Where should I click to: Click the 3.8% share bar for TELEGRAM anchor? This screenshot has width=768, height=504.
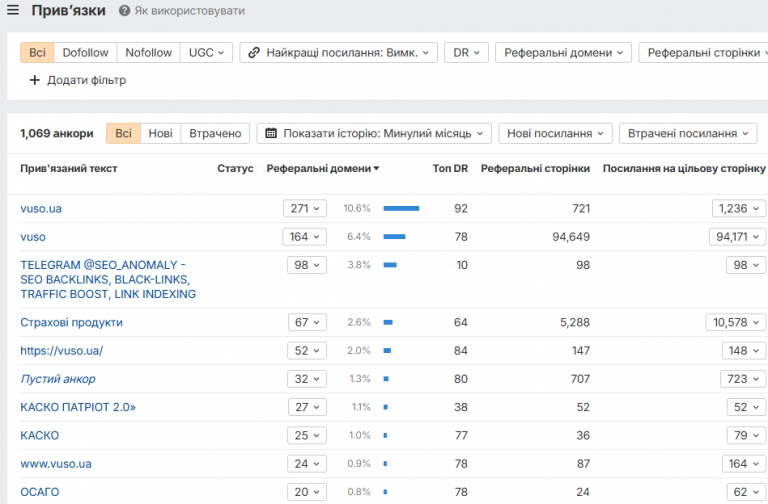tap(390, 265)
